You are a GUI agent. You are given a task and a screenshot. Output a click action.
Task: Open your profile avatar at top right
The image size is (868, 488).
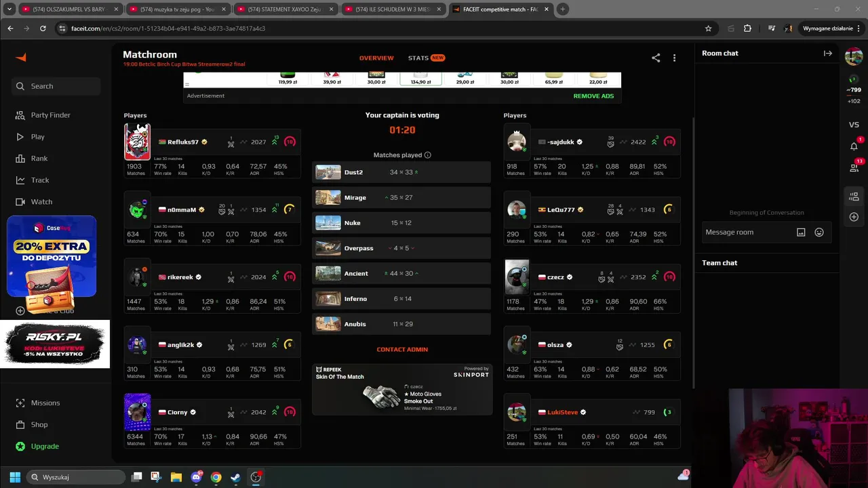854,56
